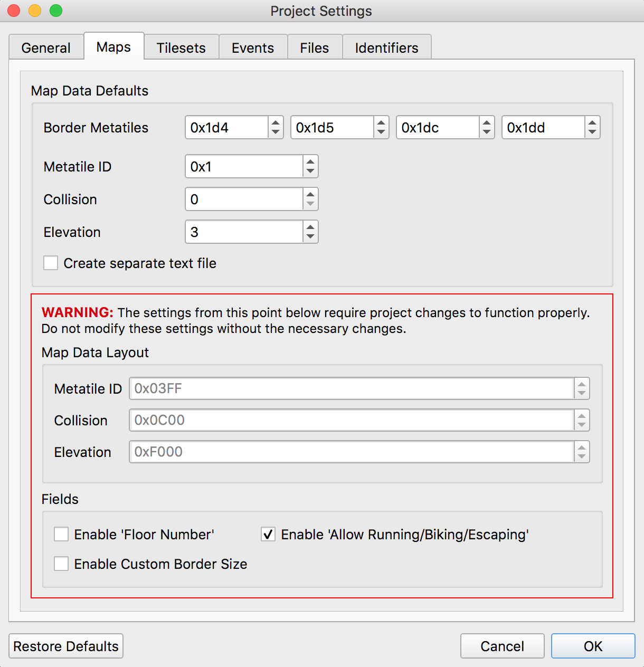Decrease the default Metatile ID spinner
Screen dimensions: 644x667
tap(310, 171)
